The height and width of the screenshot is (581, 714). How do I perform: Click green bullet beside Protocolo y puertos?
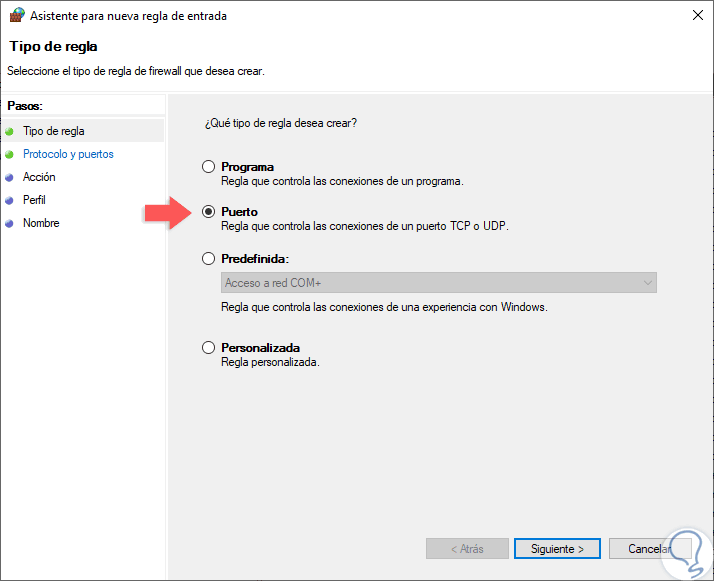[11, 154]
